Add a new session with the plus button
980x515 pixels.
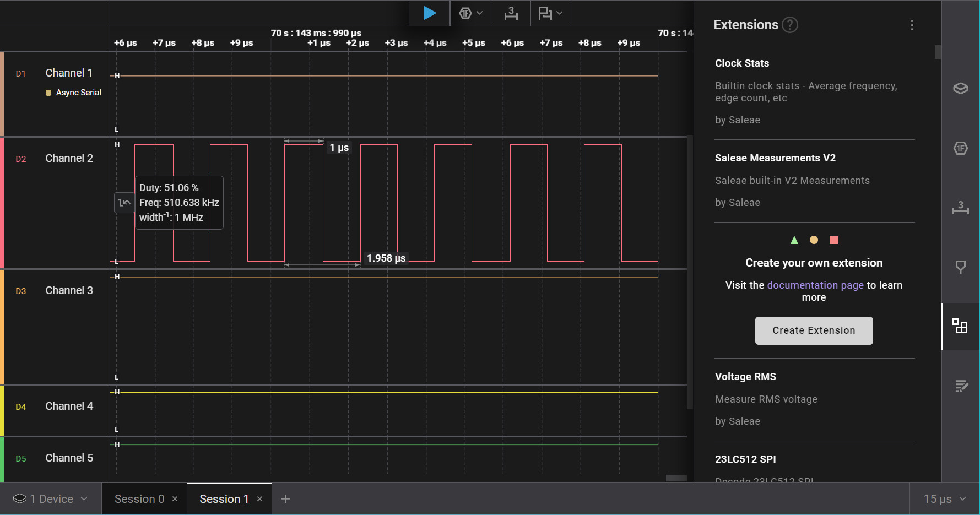click(285, 499)
